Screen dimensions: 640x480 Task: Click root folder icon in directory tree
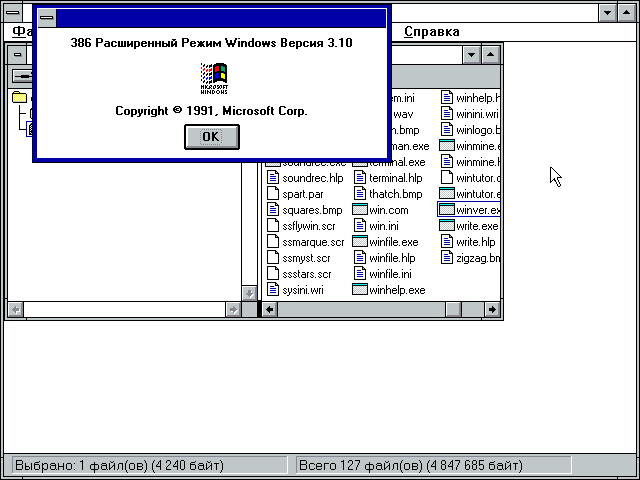[19, 98]
